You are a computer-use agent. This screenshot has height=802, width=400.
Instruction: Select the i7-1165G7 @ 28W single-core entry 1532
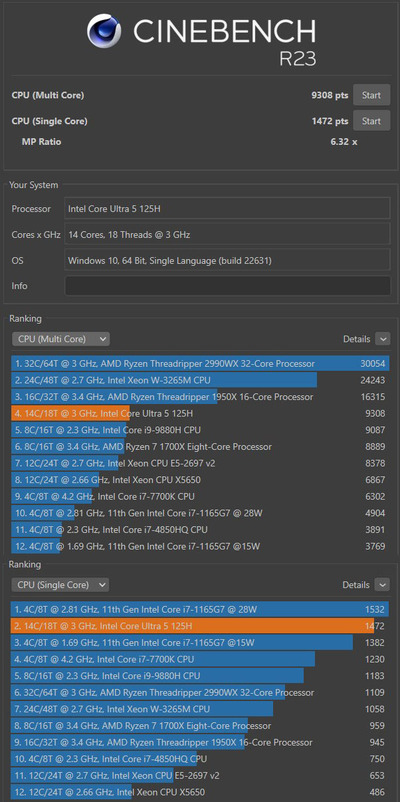pyautogui.click(x=200, y=609)
